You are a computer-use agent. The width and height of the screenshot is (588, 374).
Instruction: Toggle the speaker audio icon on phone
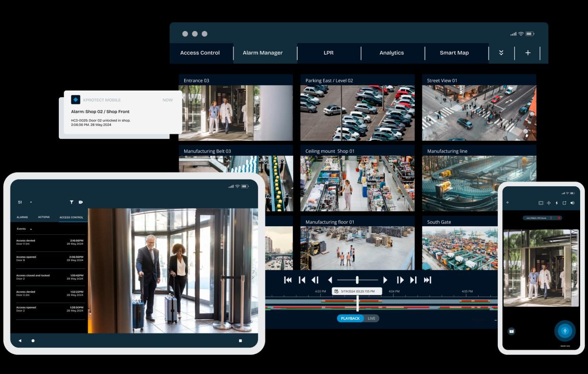point(572,203)
